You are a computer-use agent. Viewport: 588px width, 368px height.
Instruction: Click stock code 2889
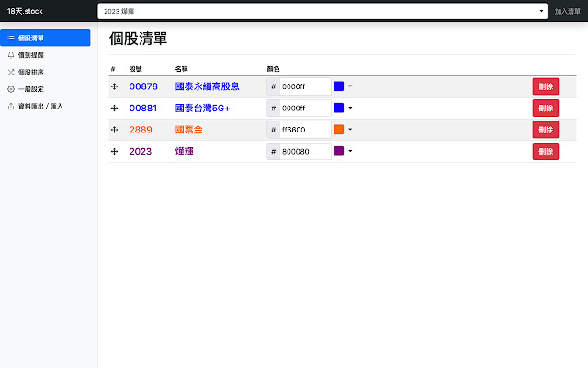pyautogui.click(x=141, y=130)
